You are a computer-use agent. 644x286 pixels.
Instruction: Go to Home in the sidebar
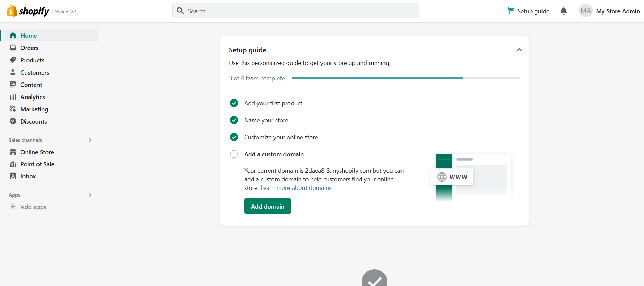[50, 35]
